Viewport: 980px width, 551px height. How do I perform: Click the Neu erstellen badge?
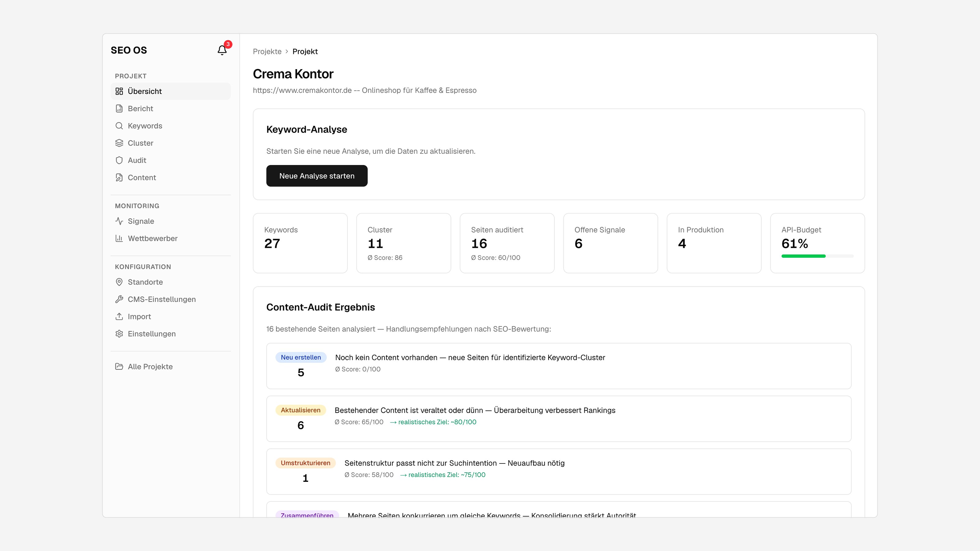click(x=300, y=357)
